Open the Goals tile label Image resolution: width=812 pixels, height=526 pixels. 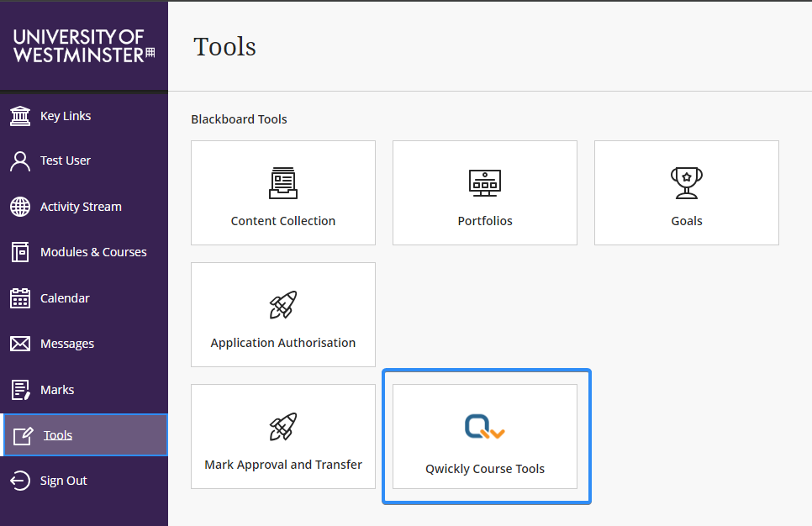point(687,221)
